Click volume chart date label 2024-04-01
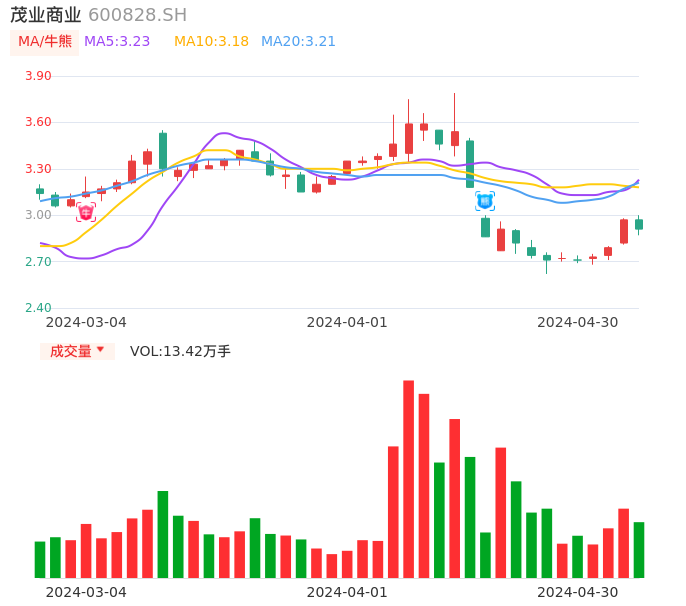686x606 pixels. point(347,592)
